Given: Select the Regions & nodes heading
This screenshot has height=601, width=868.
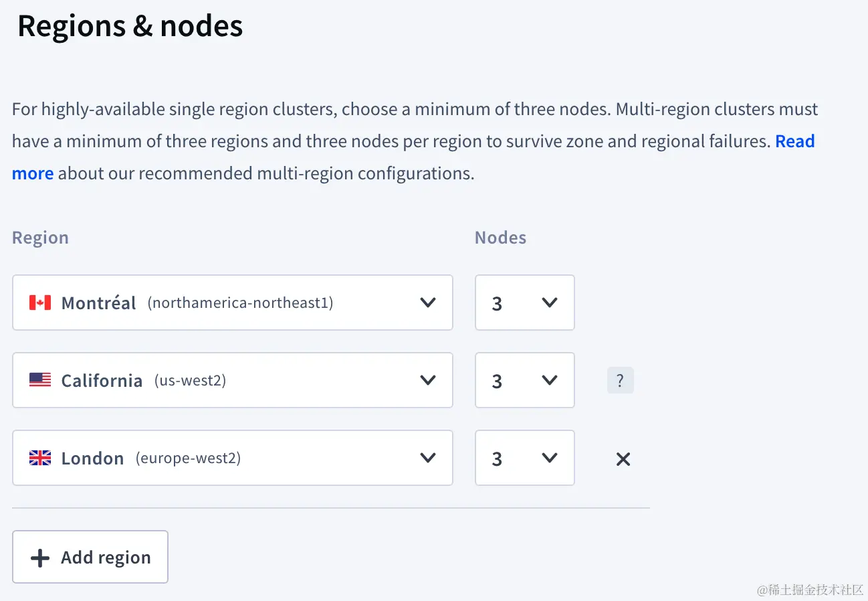Looking at the screenshot, I should click(x=130, y=25).
